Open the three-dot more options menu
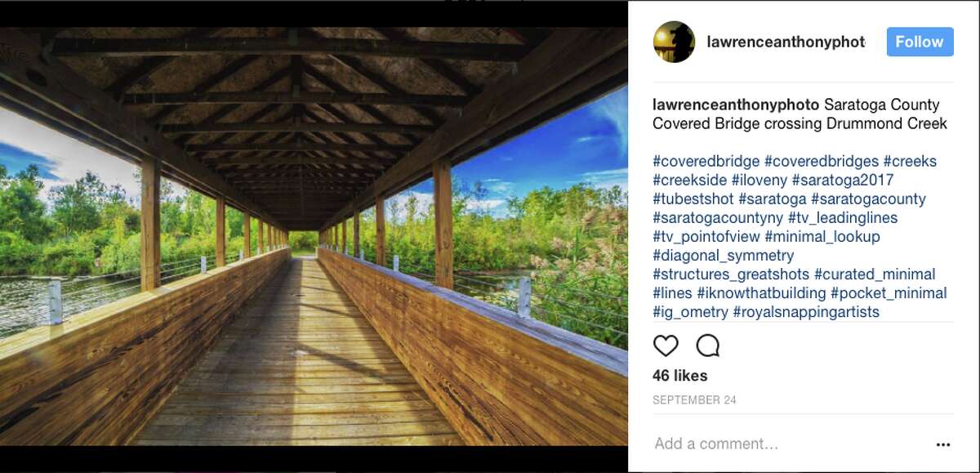The image size is (980, 473). point(943,444)
